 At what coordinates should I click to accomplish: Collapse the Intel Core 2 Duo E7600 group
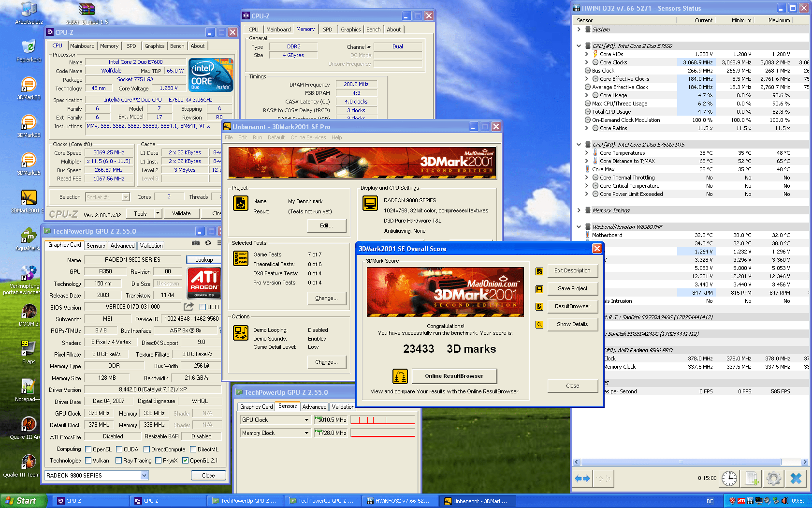pos(579,46)
